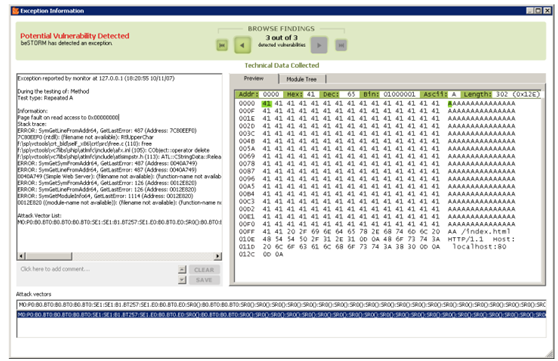The image size is (558, 361).
Task: Click 'Page fault on read access' line
Action: (x=68, y=117)
